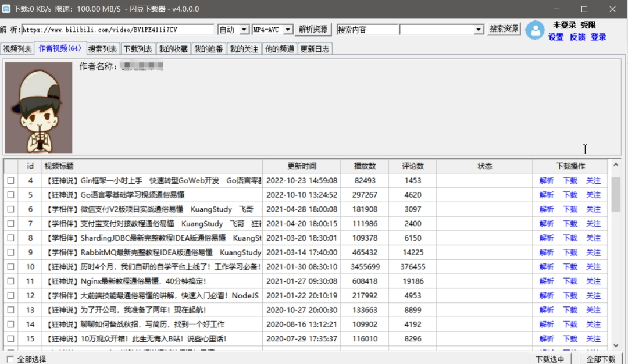
Task: Open the 自动 quality dropdown
Action: coord(234,30)
